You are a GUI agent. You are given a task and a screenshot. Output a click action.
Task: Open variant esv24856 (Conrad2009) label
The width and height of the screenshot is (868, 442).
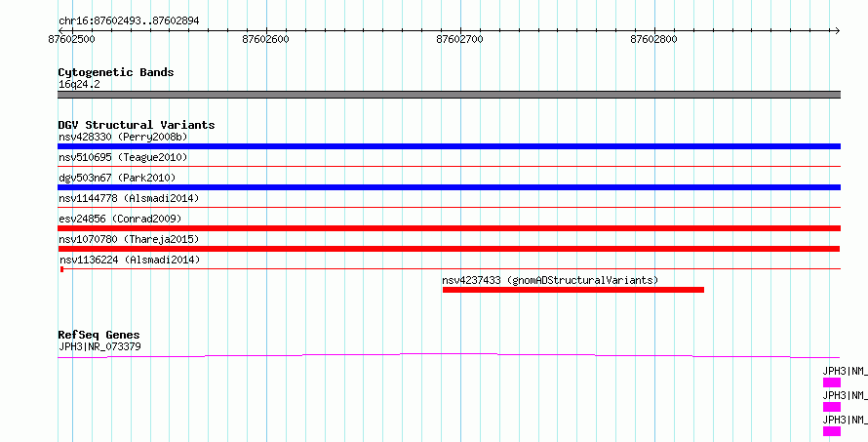[120, 219]
